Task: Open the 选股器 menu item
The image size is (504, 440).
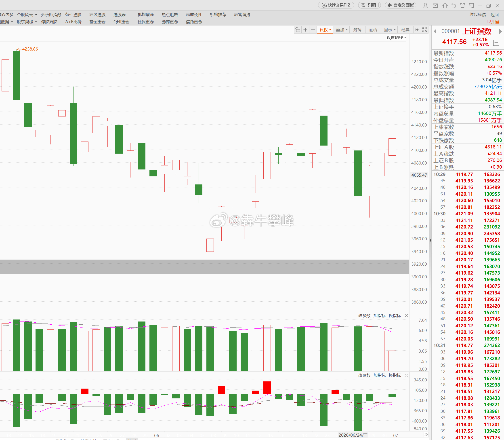Action: 119,15
